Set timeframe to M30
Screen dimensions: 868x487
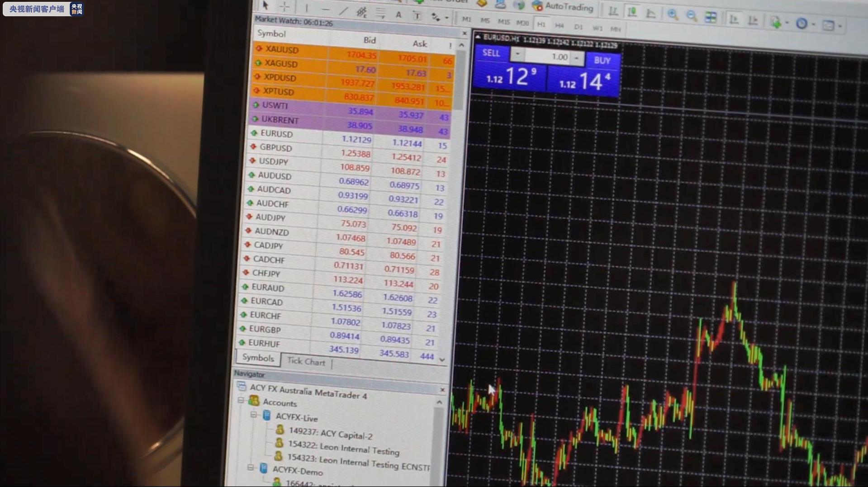coord(522,23)
